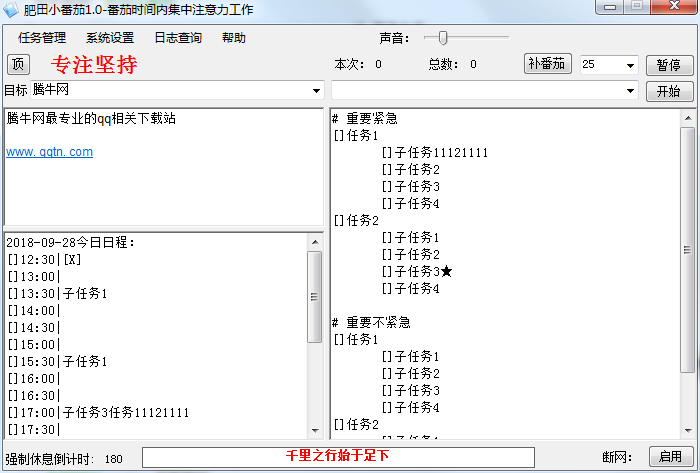The height and width of the screenshot is (473, 700).
Task: Click the task list's down scroll arrow
Action: click(x=688, y=431)
